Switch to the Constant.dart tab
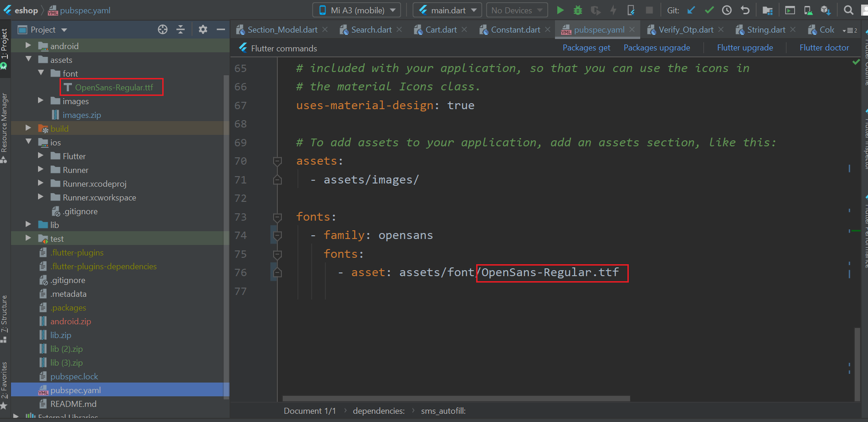This screenshot has width=868, height=422. [515, 30]
